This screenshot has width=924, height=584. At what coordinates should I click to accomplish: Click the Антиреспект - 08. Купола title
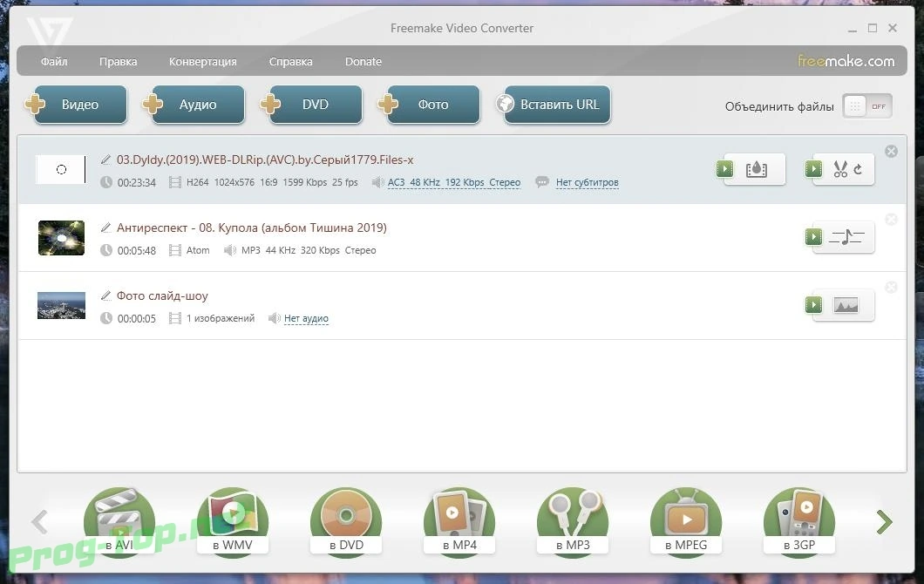point(252,227)
